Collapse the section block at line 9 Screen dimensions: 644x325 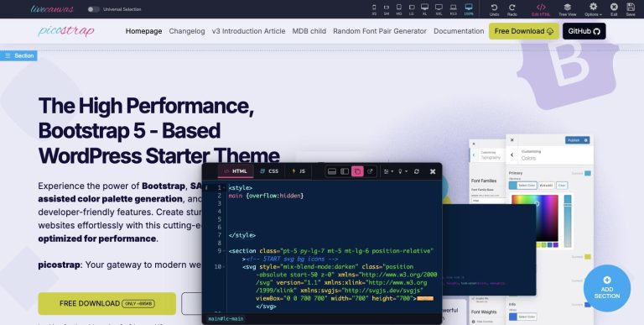(224, 251)
